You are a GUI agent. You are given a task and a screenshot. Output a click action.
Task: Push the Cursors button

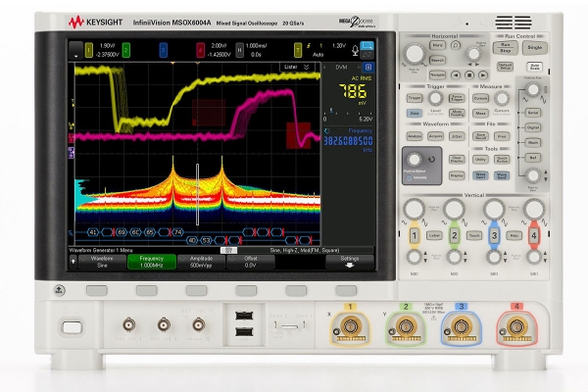point(480,98)
